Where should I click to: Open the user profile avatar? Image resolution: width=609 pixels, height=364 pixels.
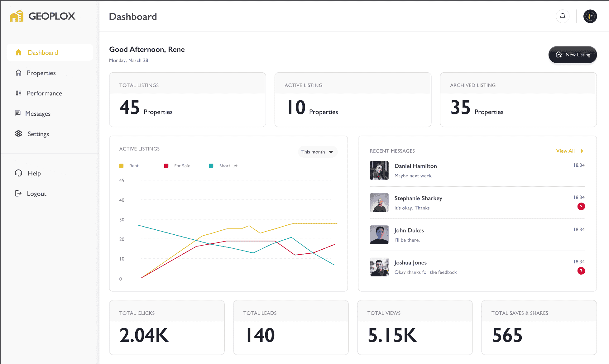click(x=590, y=16)
